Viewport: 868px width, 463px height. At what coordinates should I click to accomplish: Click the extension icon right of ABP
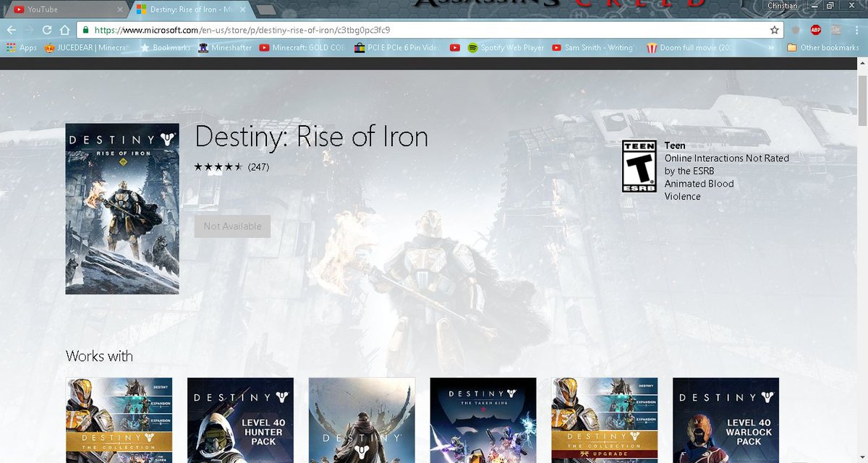click(835, 30)
